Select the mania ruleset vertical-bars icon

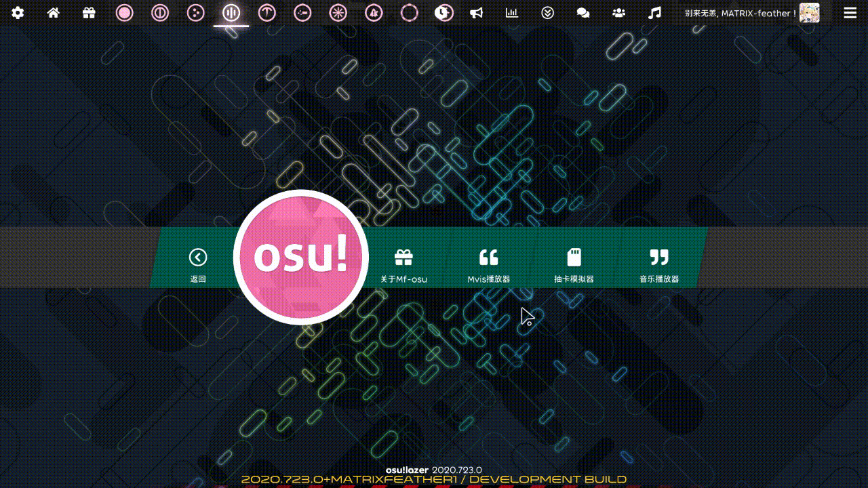click(x=231, y=13)
